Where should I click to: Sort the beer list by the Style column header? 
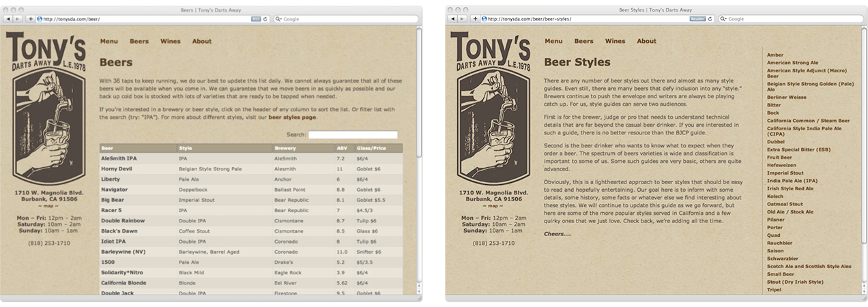coord(186,148)
